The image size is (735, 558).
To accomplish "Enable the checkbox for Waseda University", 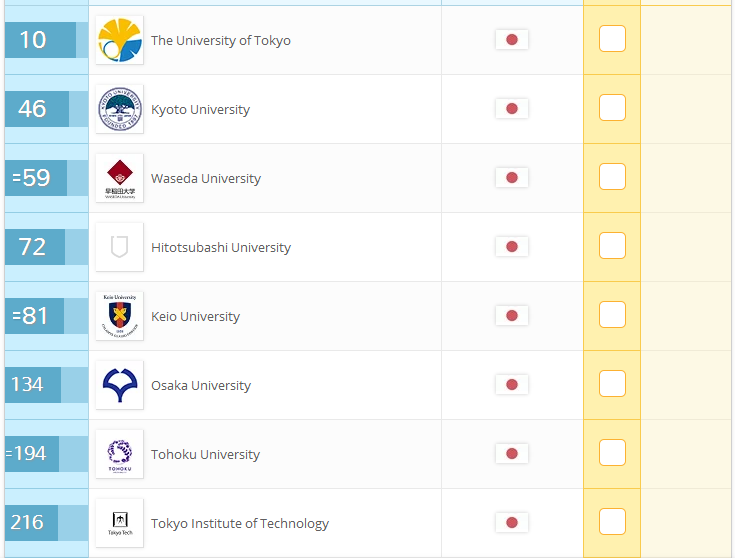I will [x=612, y=176].
